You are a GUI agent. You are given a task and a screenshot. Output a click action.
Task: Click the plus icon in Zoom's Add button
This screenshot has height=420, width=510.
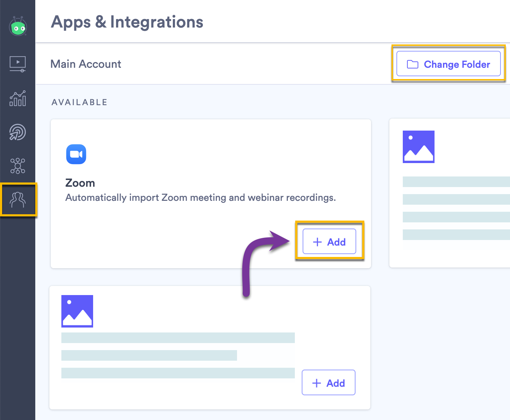point(317,242)
